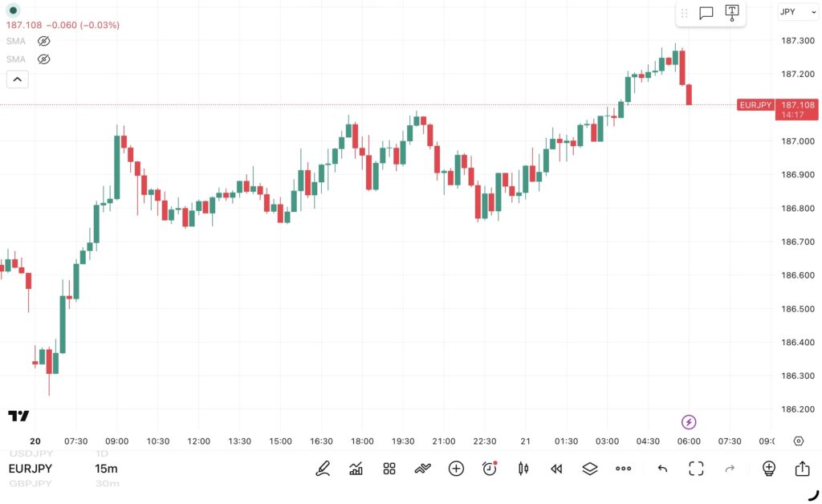Click the undo arrow button
The width and height of the screenshot is (822, 504).
(x=662, y=469)
